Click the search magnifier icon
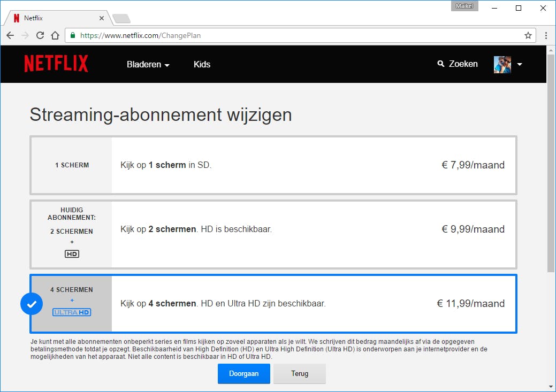The height and width of the screenshot is (392, 556). tap(441, 64)
